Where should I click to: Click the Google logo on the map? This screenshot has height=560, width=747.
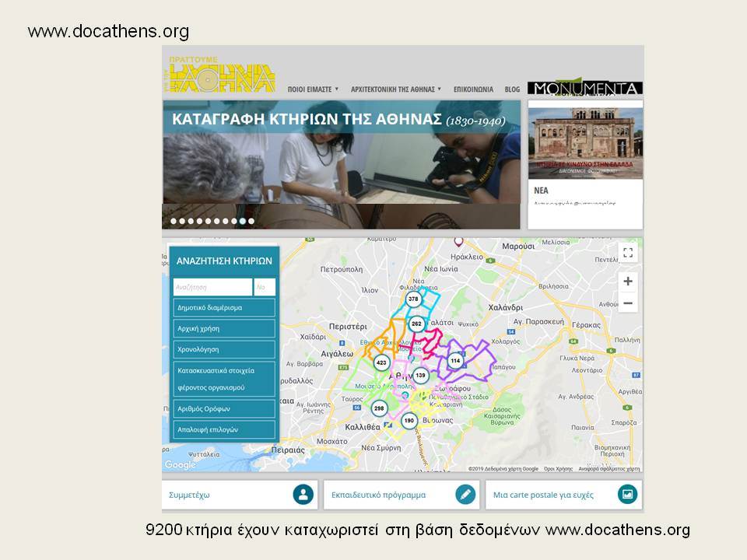point(180,464)
